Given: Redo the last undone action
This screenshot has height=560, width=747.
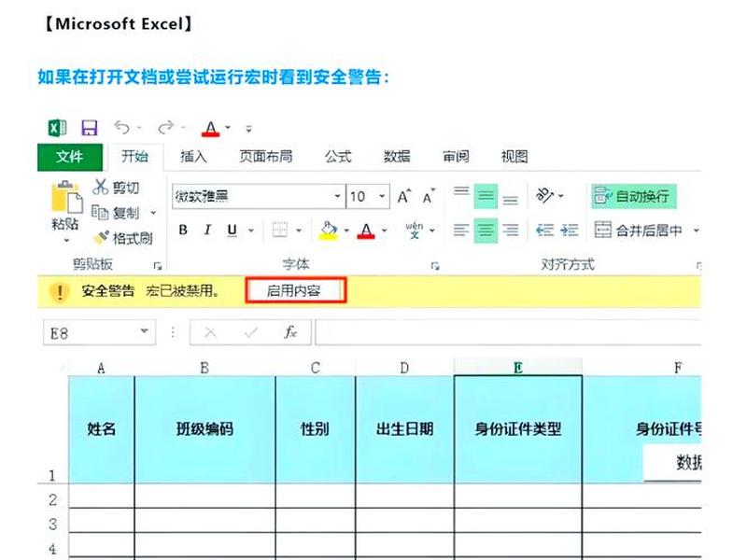Looking at the screenshot, I should point(166,127).
